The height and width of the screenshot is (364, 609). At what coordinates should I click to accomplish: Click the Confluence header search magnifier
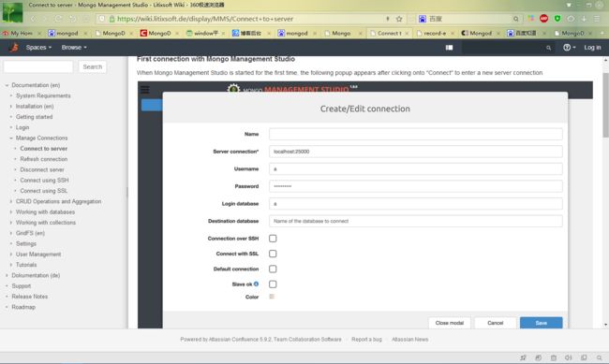click(x=548, y=48)
